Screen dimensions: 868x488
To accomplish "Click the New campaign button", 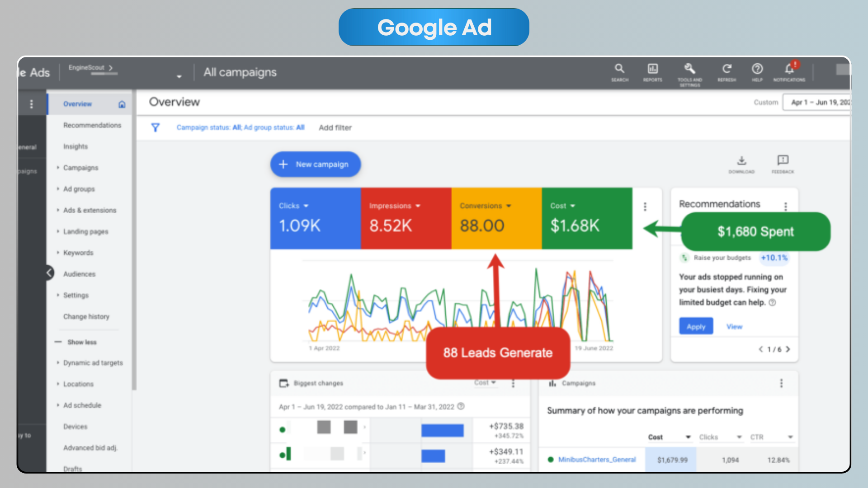I will [x=316, y=164].
